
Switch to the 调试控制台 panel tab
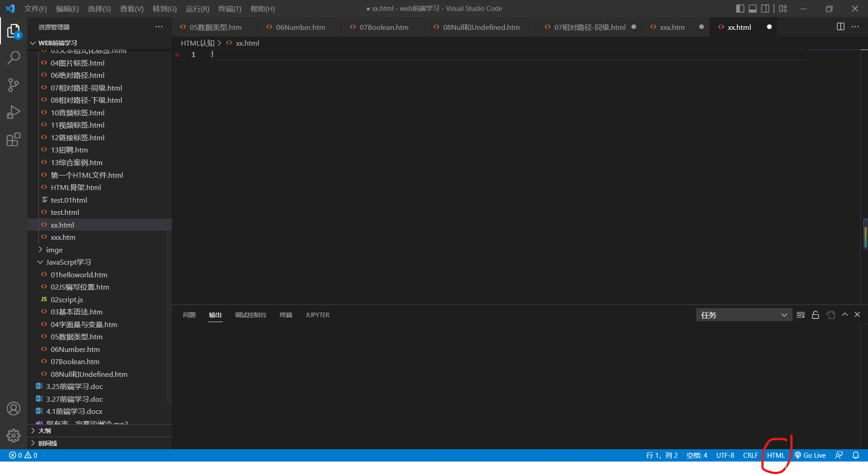[250, 315]
